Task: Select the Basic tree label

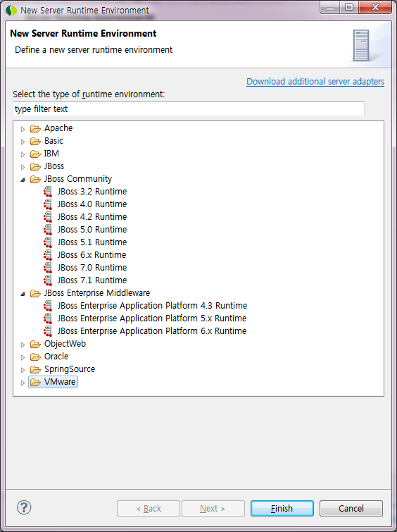Action: [53, 141]
